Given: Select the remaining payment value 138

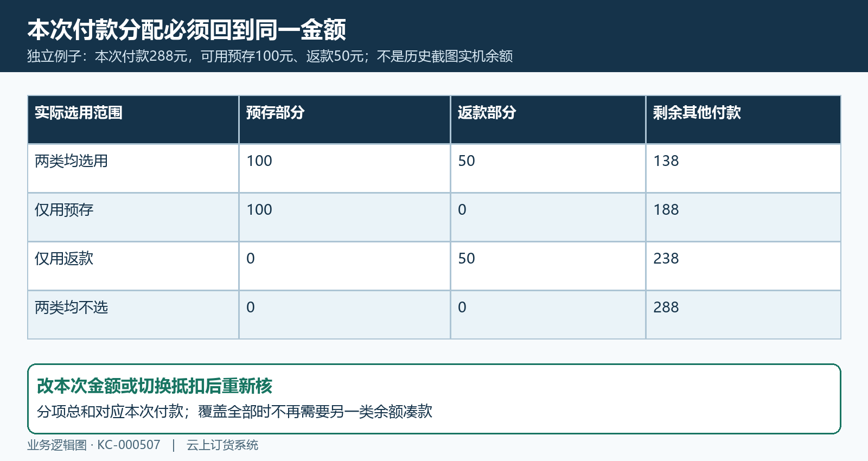Looking at the screenshot, I should click(666, 161).
